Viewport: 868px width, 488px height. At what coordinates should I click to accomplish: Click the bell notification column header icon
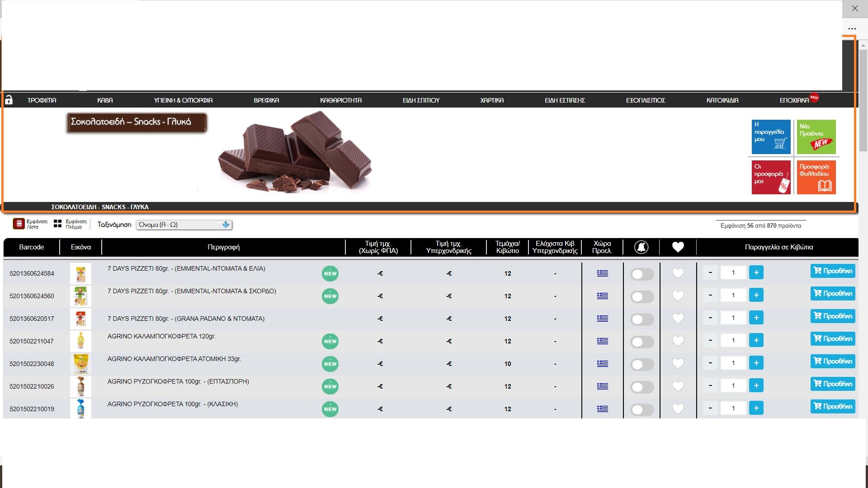(641, 247)
